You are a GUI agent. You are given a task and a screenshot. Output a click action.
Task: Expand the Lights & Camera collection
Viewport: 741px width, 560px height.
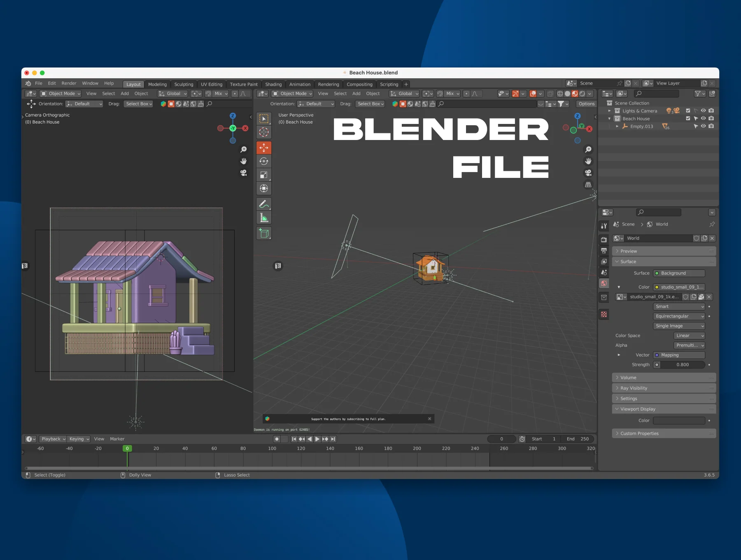(x=609, y=111)
